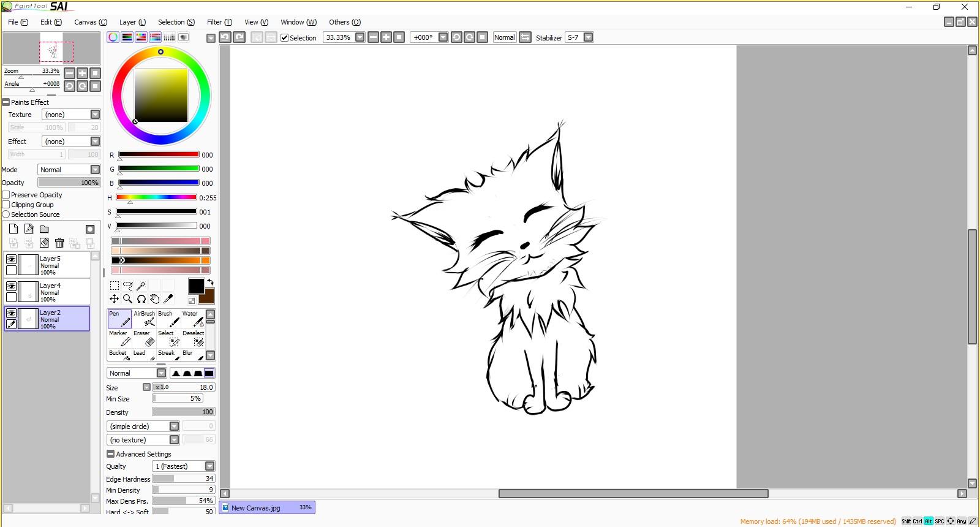
Task: Open the Canvas menu
Action: click(x=91, y=22)
